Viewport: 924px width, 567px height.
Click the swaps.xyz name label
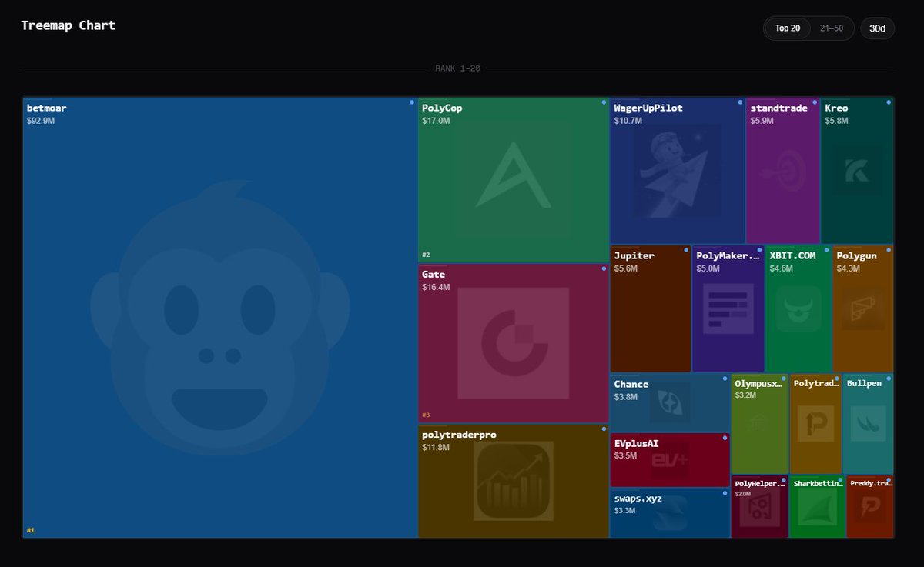(639, 499)
